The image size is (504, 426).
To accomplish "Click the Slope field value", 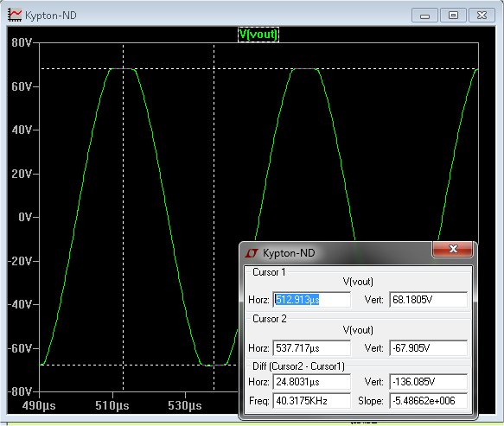I will (x=428, y=401).
